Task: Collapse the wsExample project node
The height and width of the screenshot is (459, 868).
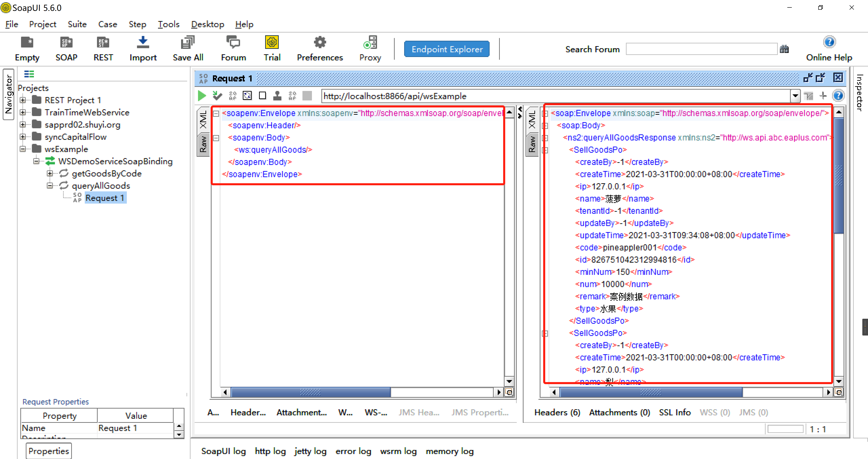Action: point(23,149)
